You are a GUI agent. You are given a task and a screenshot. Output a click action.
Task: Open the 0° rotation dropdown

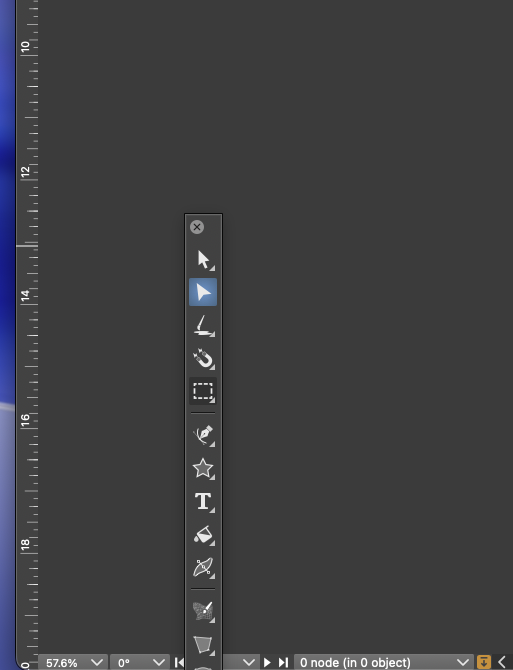tap(159, 662)
